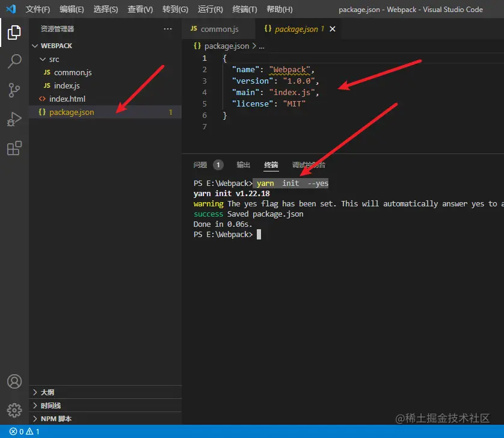Image resolution: width=504 pixels, height=438 pixels.
Task: Expand the NPM 脚本 section
Action: 35,419
